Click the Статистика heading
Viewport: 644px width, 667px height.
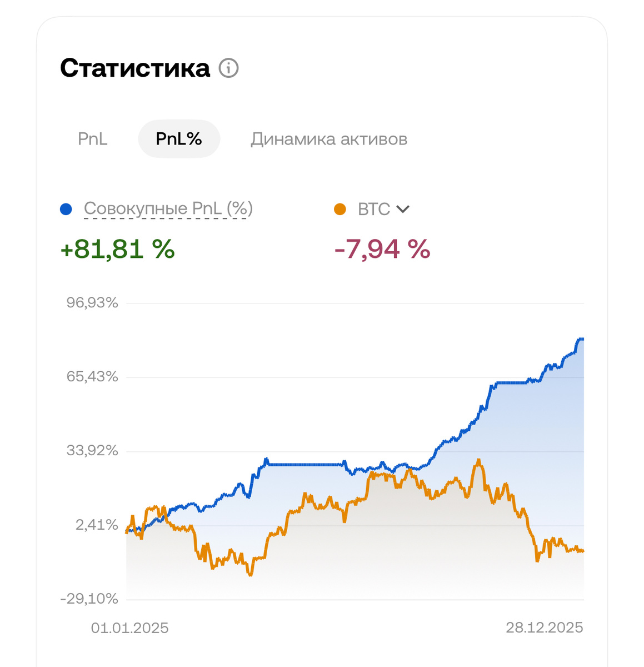pyautogui.click(x=135, y=68)
